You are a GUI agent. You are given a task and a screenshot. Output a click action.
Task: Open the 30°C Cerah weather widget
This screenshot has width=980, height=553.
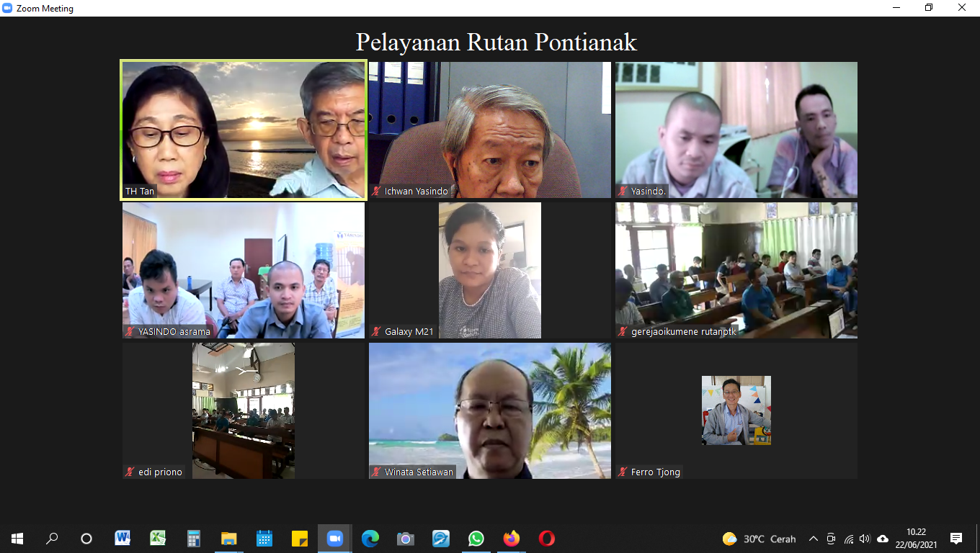(x=759, y=539)
